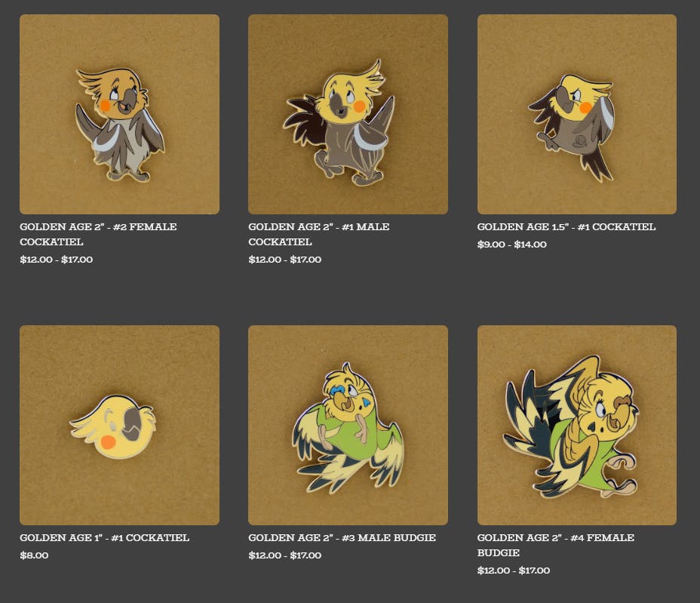700x603 pixels.
Task: Open the 1" Cockatiel head pin image
Action: 119,425
